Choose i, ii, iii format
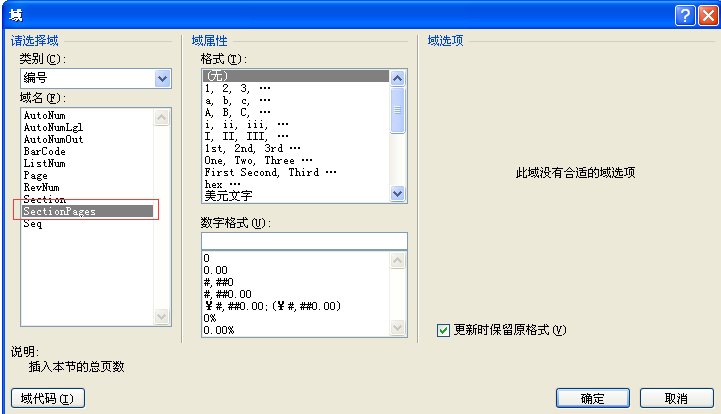The height and width of the screenshot is (414, 721). pyautogui.click(x=246, y=124)
